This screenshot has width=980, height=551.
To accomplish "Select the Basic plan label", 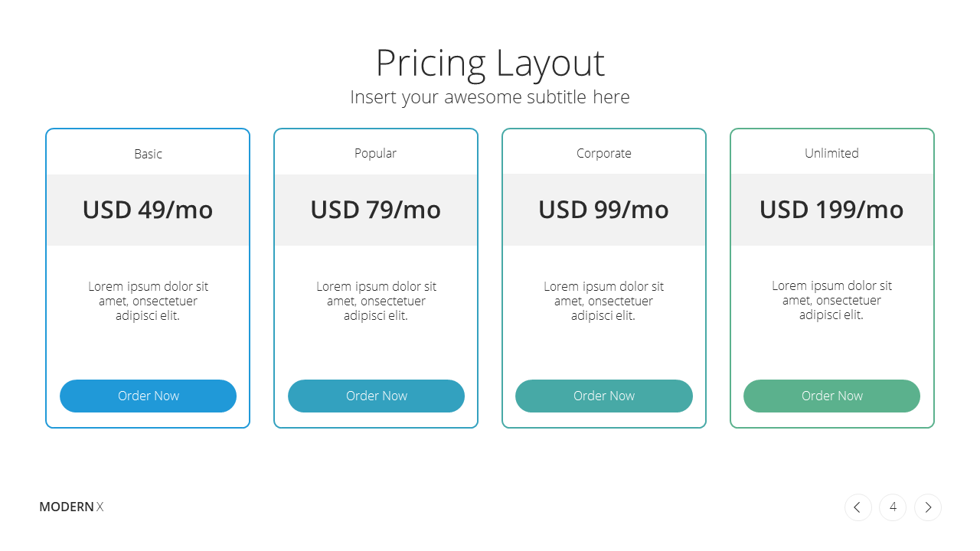I will click(x=148, y=154).
